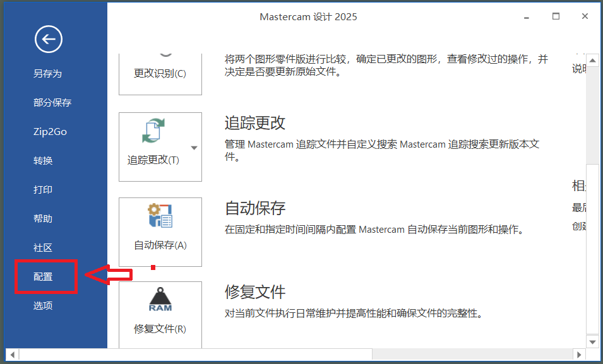Close the Mastercam window

pos(585,16)
